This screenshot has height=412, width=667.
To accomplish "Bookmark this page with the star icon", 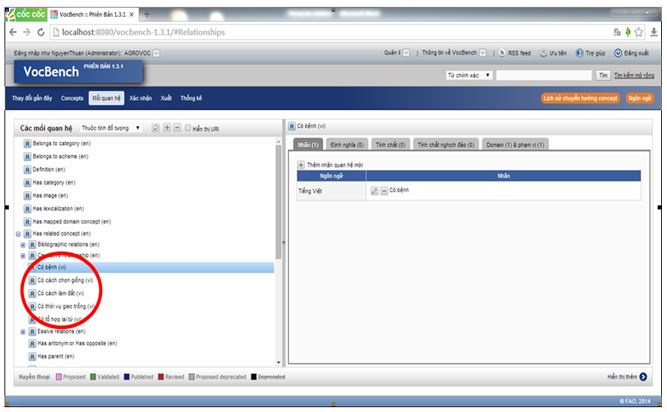I will 638,32.
